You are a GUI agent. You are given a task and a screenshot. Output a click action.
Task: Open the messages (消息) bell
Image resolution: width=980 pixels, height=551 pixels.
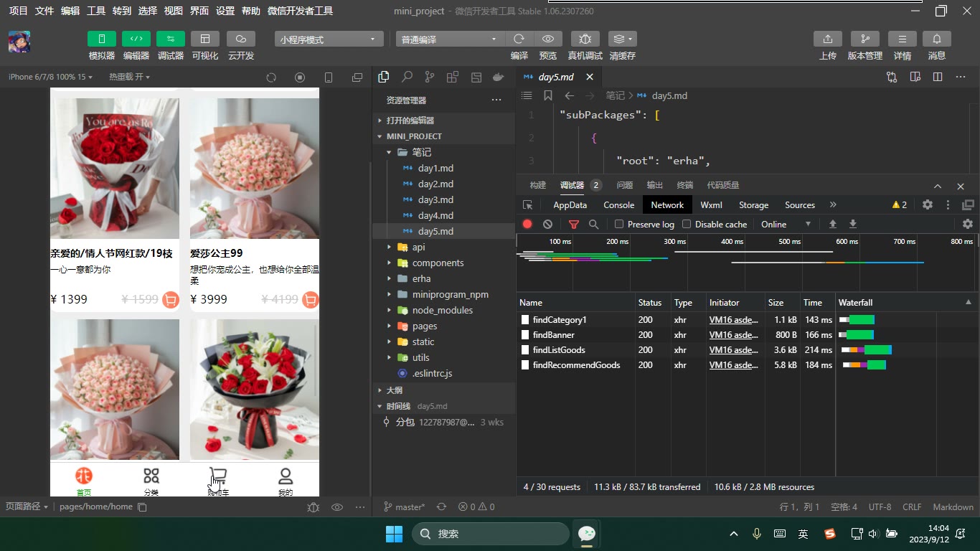click(x=937, y=39)
